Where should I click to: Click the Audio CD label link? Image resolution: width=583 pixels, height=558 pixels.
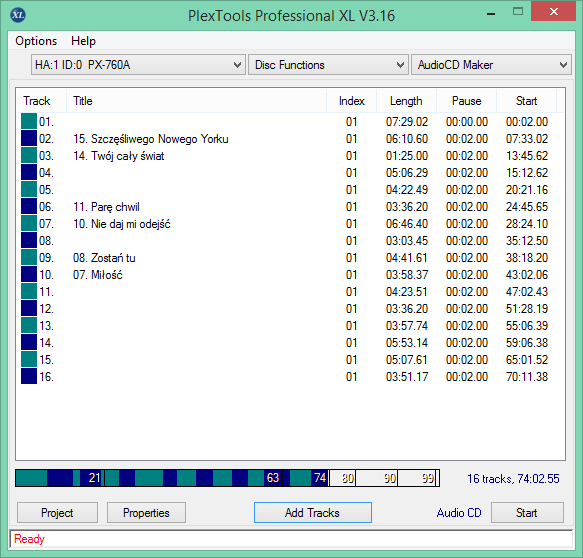(459, 513)
